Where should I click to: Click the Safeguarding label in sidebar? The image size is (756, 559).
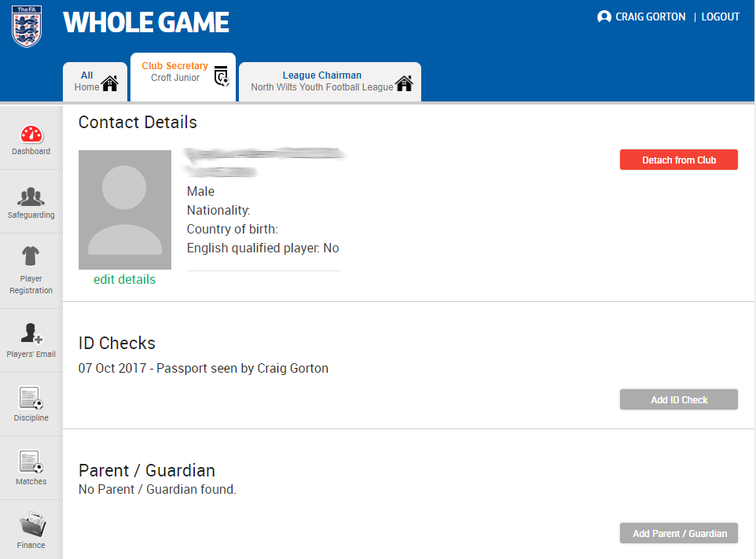(31, 215)
